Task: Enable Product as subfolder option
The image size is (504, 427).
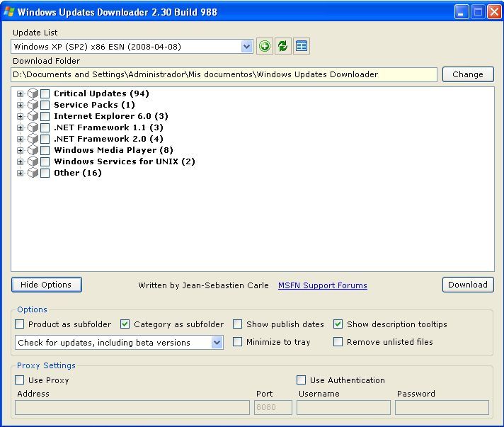Action: pyautogui.click(x=20, y=324)
